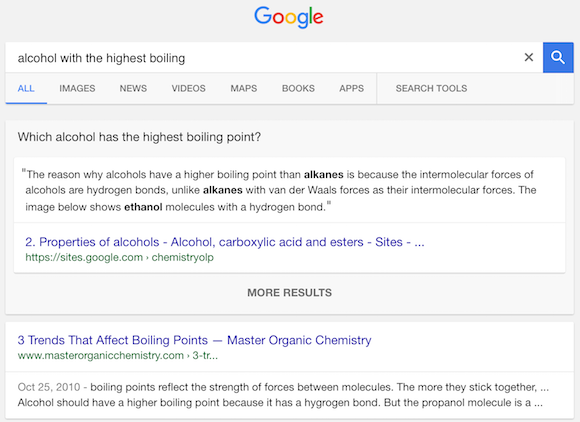Click the sites.google.com chemistryolp URL
The width and height of the screenshot is (580, 422).
(119, 257)
